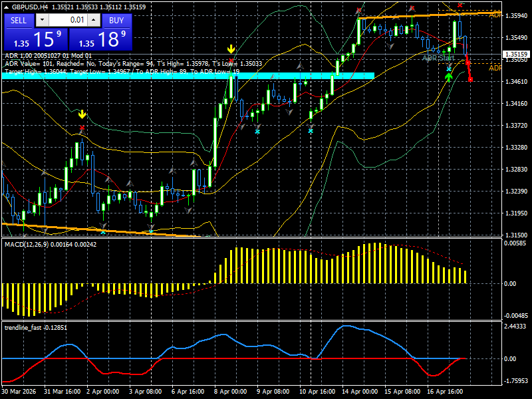This screenshot has width=532, height=399.
Task: Click the 'ADR Start' chart label
Action: pyautogui.click(x=439, y=59)
